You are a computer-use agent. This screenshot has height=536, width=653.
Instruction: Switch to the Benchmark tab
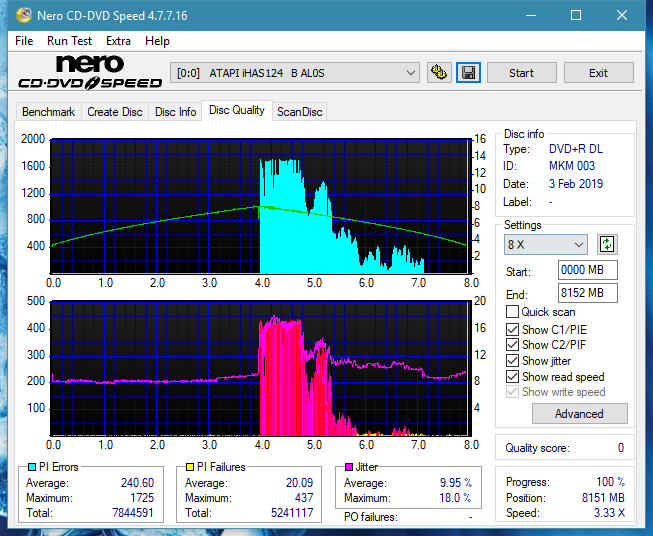click(x=48, y=112)
